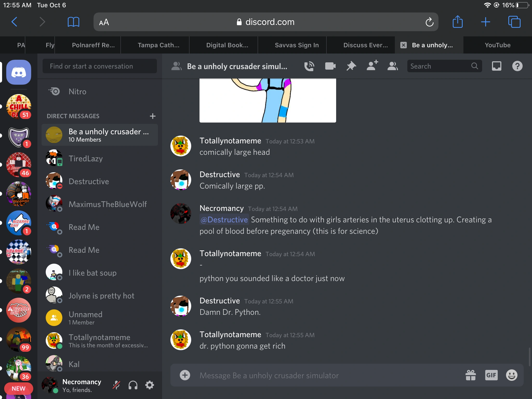Open user settings gear

point(150,385)
